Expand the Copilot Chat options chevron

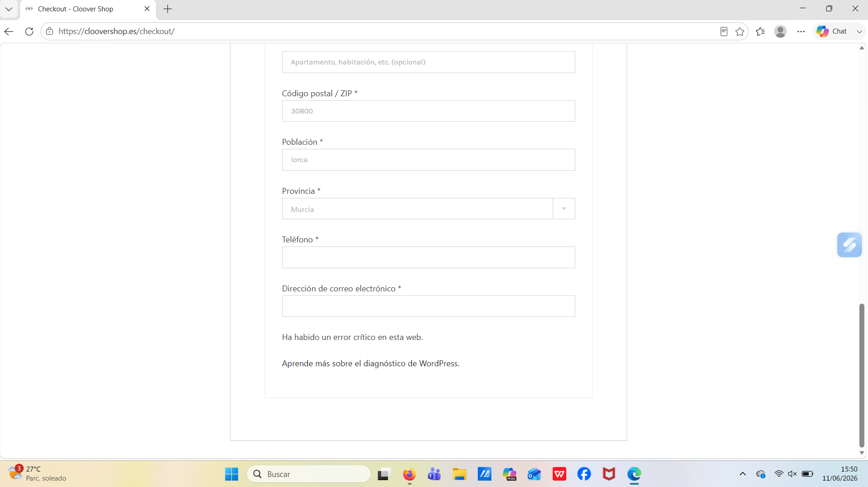pos(859,31)
